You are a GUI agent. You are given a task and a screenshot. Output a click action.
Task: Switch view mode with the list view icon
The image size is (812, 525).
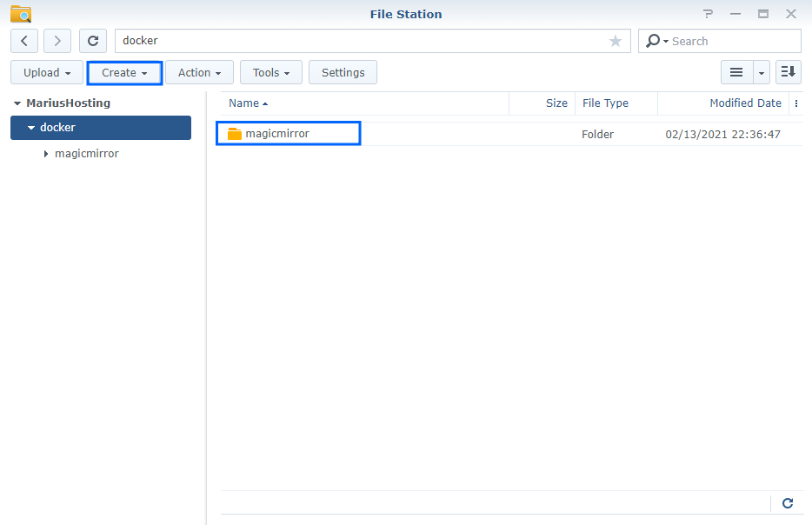[x=735, y=72]
